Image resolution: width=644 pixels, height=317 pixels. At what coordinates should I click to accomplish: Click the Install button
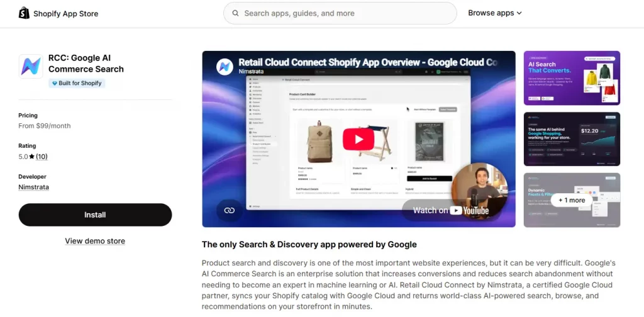96,214
